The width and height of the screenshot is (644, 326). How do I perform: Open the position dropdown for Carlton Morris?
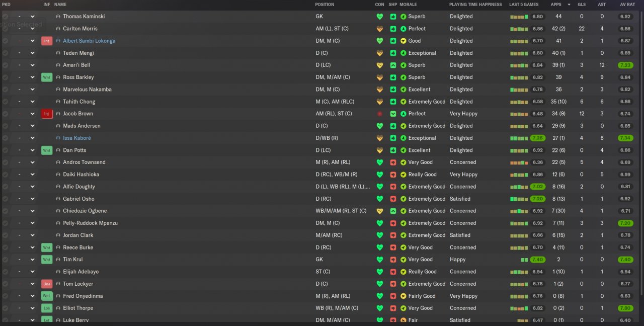[32, 29]
